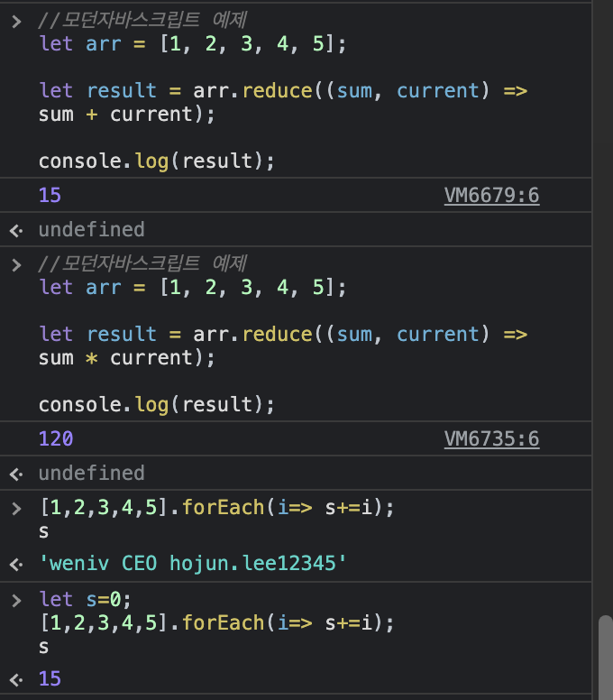613x700 pixels.
Task: Click the logged output value 15 beside VM6679:6
Action: tap(50, 195)
